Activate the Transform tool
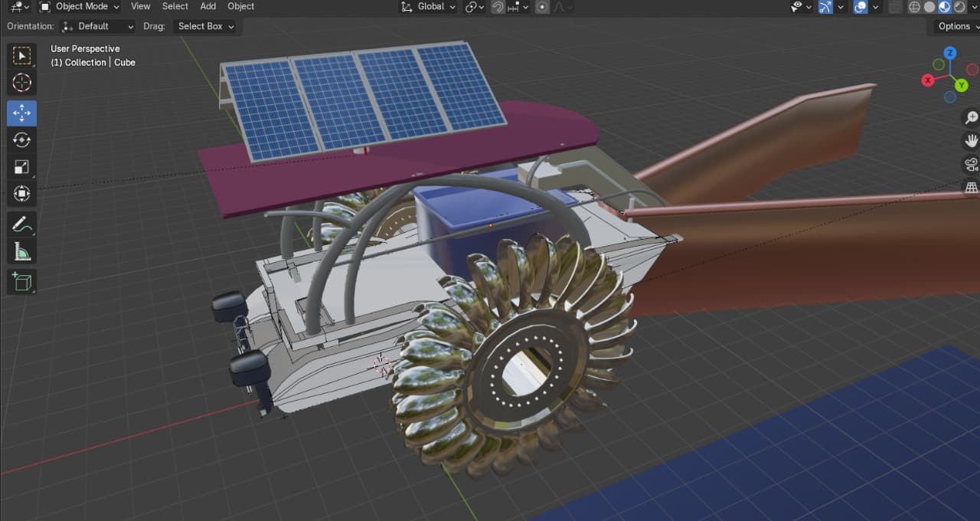980x521 pixels. pyautogui.click(x=21, y=193)
